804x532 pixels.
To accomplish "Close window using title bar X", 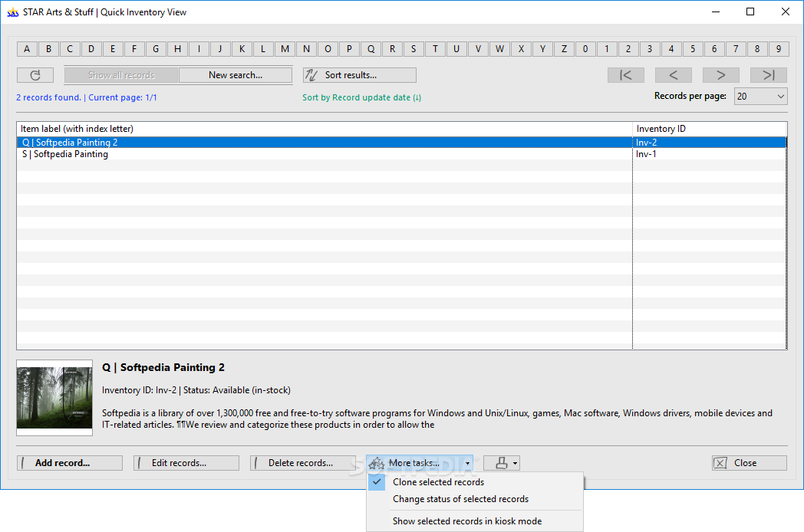I will click(x=785, y=11).
